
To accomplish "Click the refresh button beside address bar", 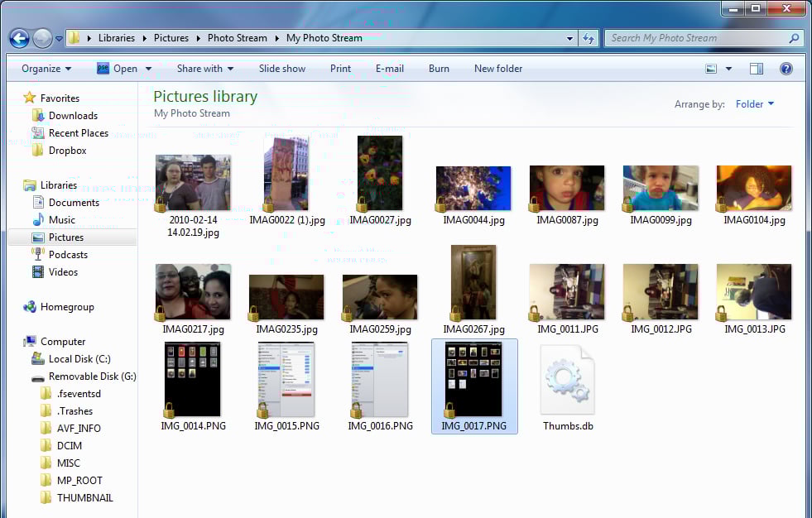I will tap(589, 38).
